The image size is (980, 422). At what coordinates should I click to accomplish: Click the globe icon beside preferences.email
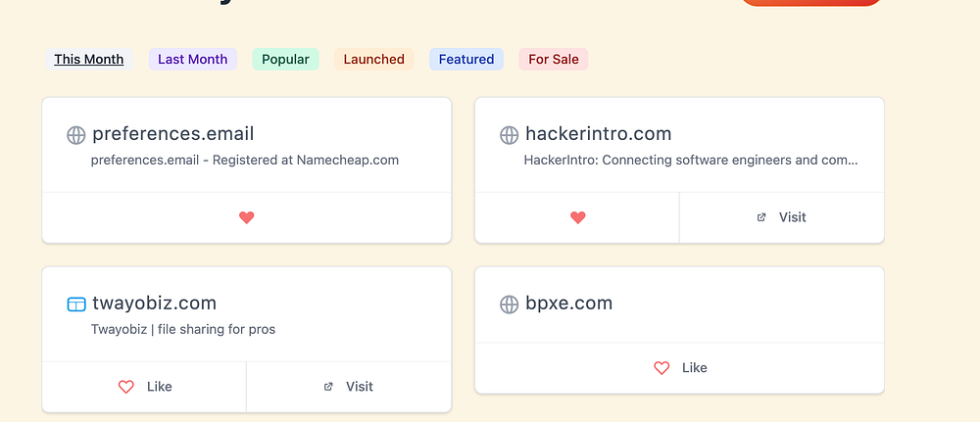pos(76,135)
